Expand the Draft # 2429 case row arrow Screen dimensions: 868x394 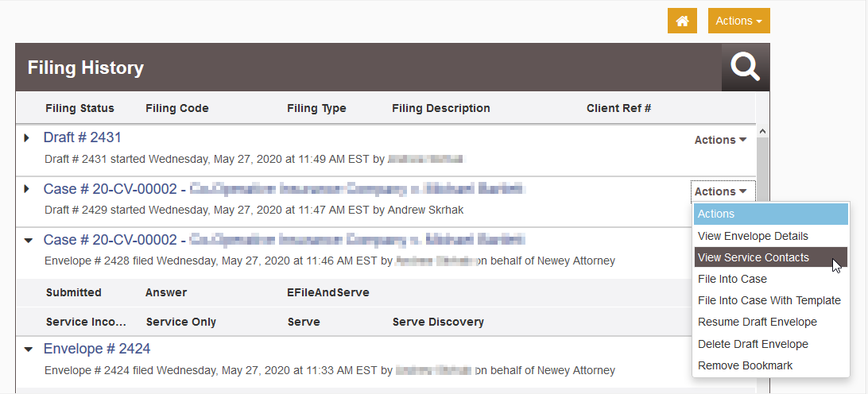(26, 189)
